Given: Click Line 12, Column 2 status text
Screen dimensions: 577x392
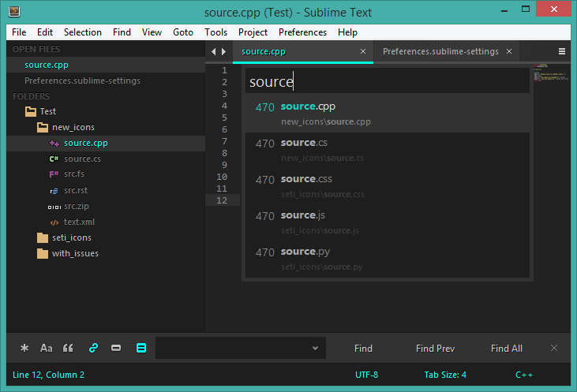Looking at the screenshot, I should 49,375.
